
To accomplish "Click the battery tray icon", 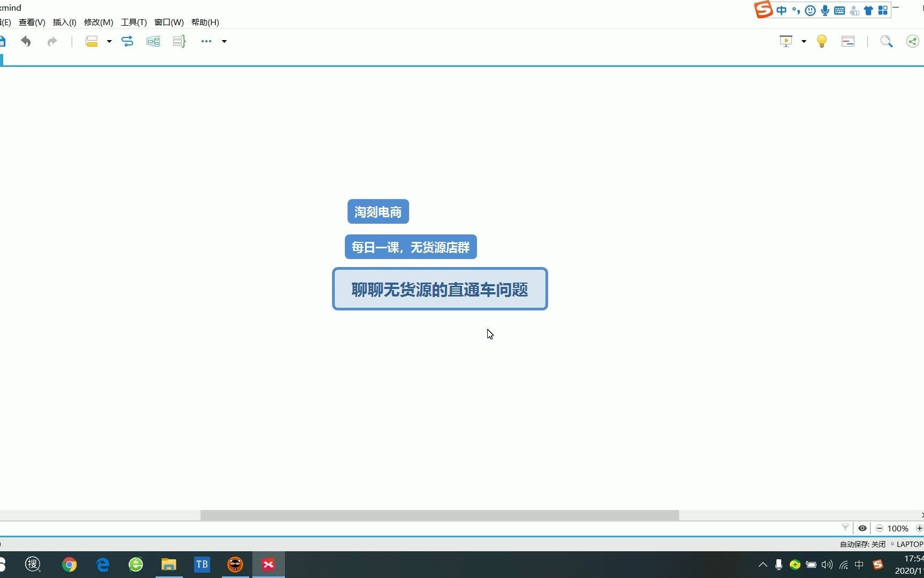I will tap(811, 564).
